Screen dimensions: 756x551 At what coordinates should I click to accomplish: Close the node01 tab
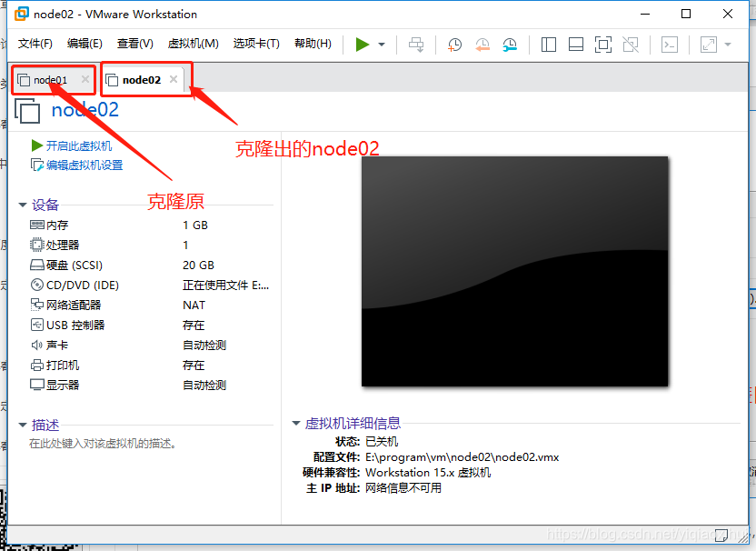85,78
